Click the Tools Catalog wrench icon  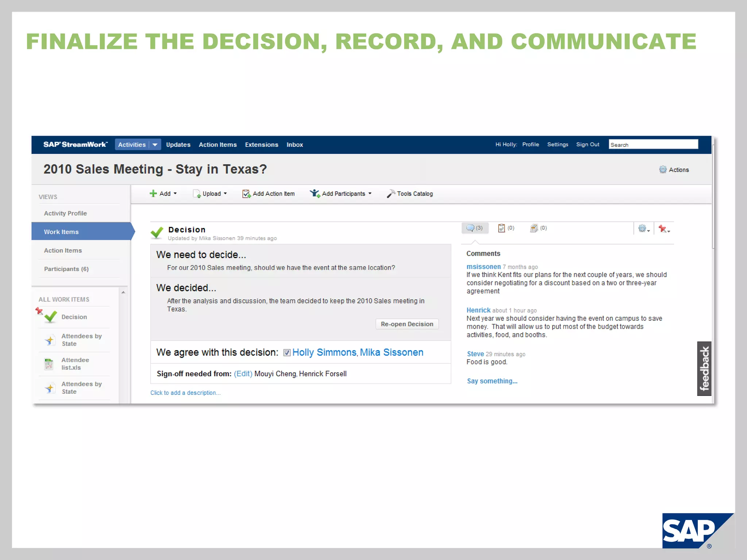(x=391, y=194)
